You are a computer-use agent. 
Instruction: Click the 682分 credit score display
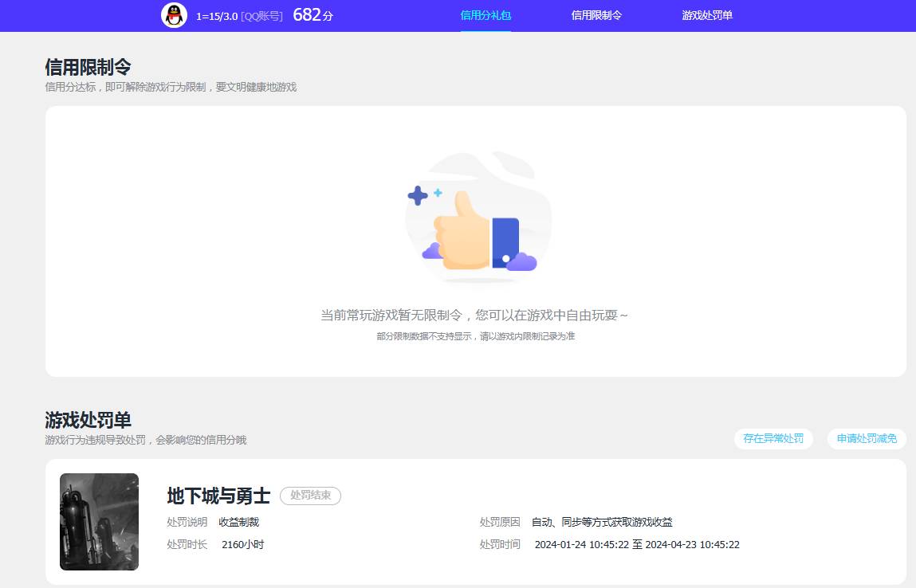coord(313,14)
